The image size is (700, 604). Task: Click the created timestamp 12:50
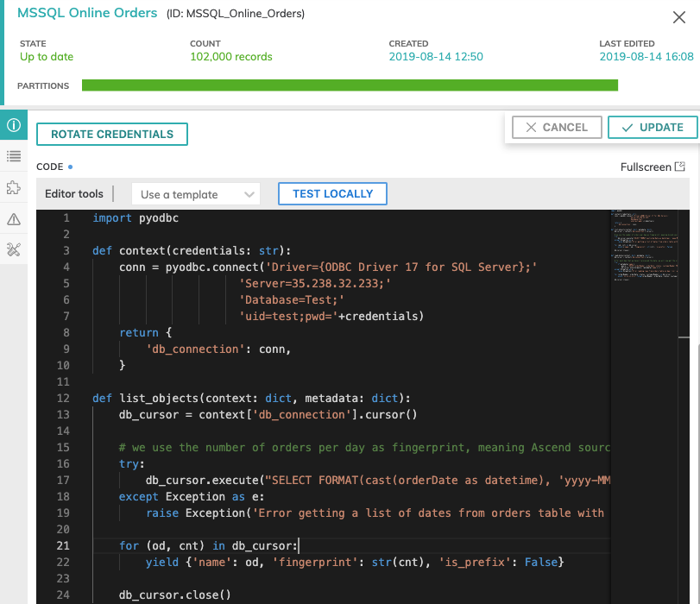pyautogui.click(x=436, y=57)
